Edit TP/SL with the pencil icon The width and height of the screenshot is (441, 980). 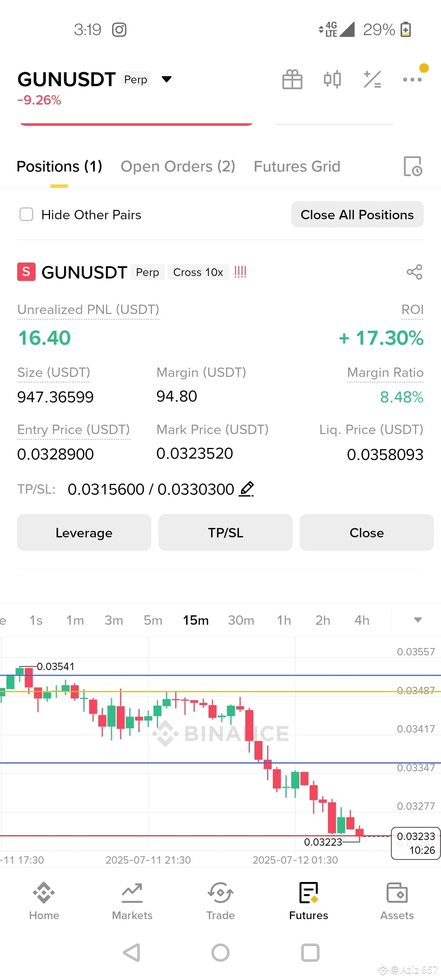coord(247,489)
